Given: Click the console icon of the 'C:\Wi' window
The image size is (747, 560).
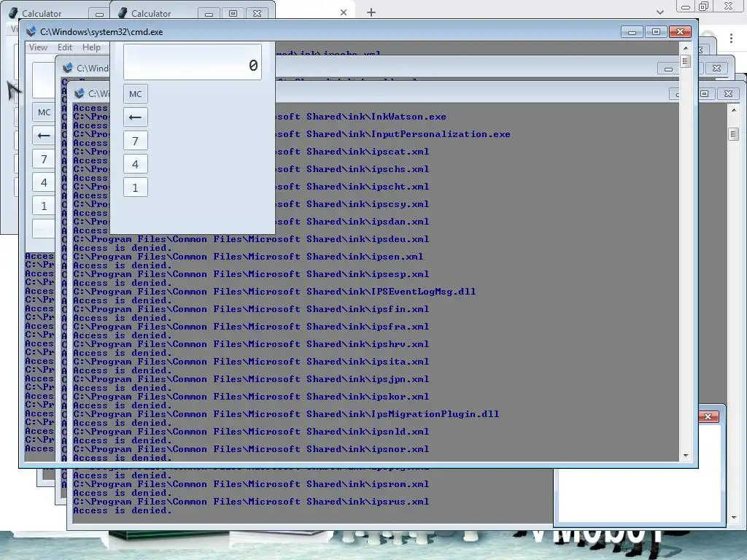Looking at the screenshot, I should (79, 93).
